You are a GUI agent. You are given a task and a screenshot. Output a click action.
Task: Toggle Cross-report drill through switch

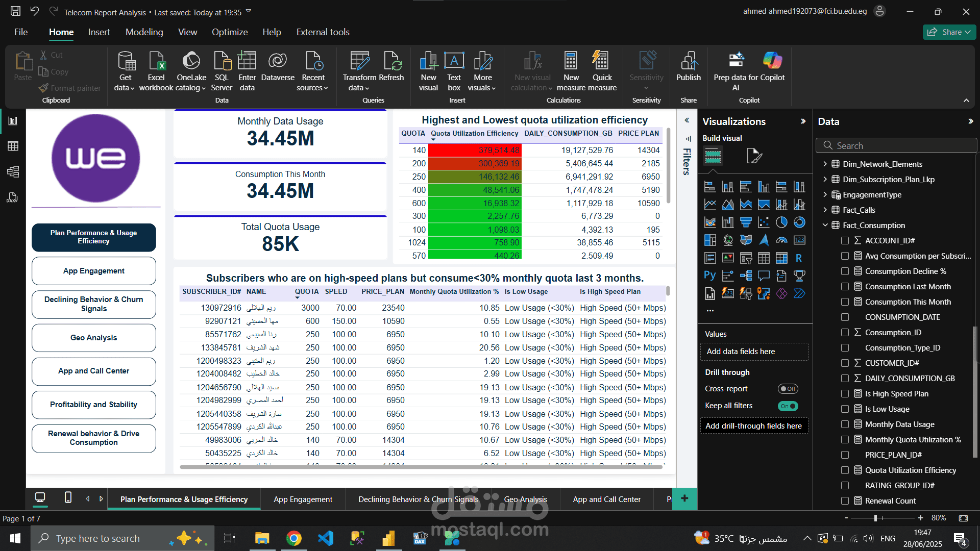pos(788,389)
